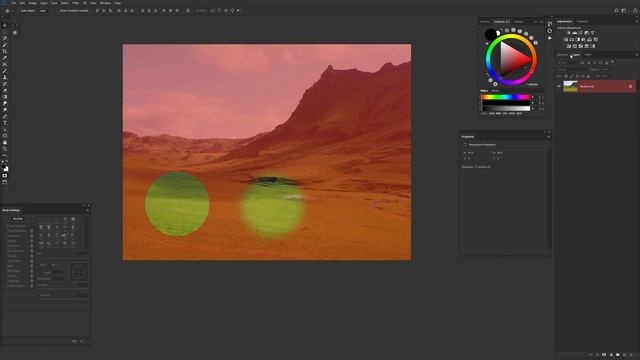
Task: Open the History panel icon
Action: 550,24
